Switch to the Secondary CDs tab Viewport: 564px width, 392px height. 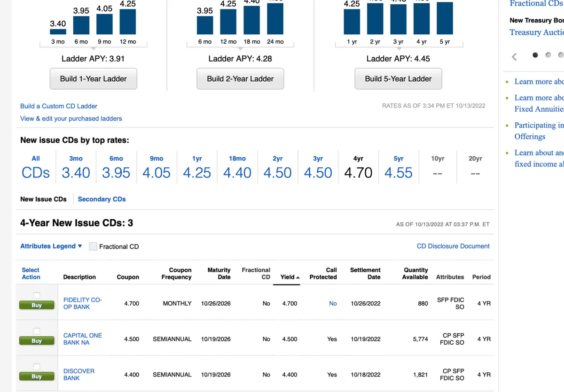pos(102,199)
